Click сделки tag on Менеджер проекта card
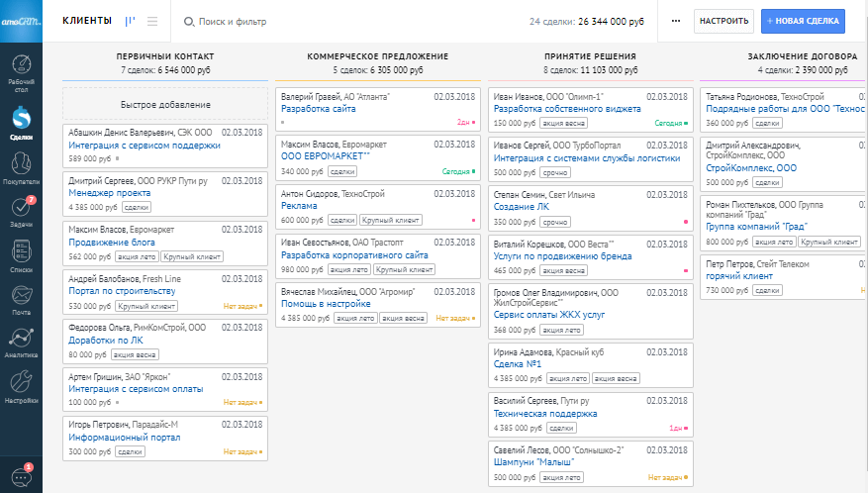 coord(137,207)
